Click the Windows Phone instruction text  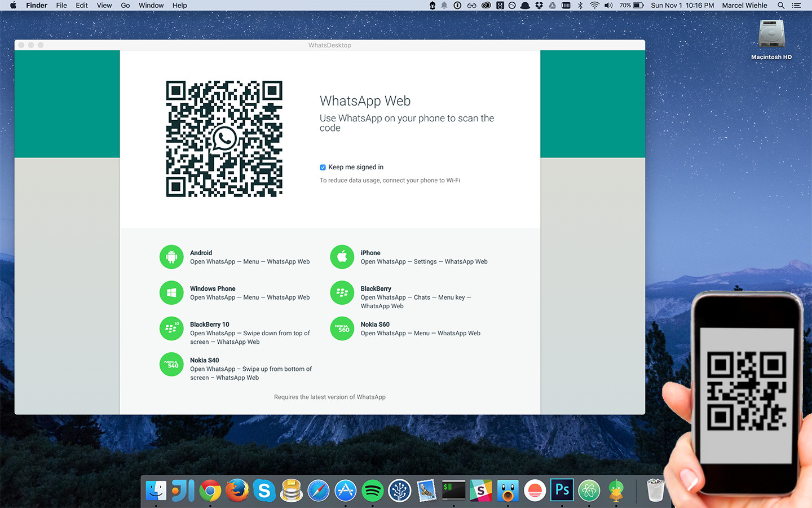point(250,297)
